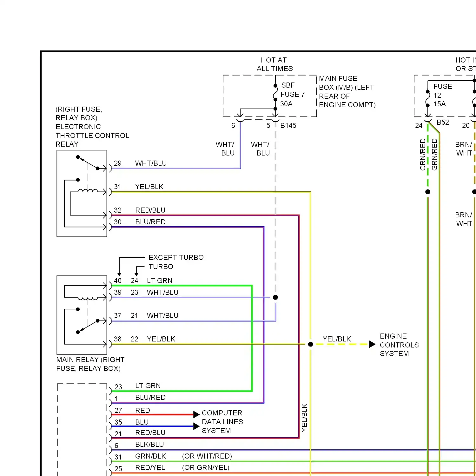Click the splice dot on the YEL/BLK wire
476x476 pixels.
(311, 344)
